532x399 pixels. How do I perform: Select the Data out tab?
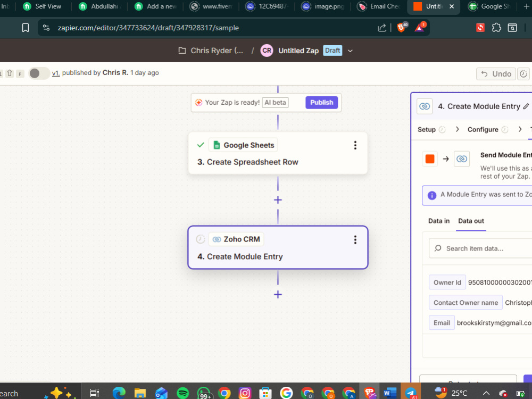pyautogui.click(x=471, y=221)
